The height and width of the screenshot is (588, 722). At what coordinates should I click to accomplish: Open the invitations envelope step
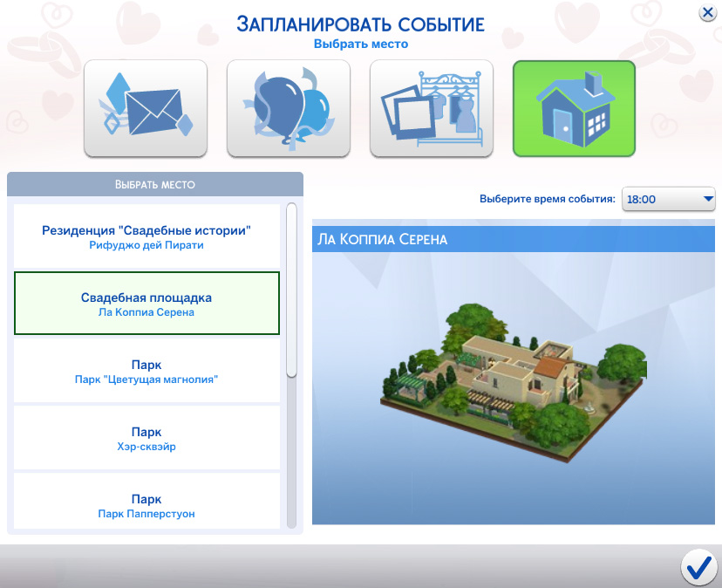(145, 108)
